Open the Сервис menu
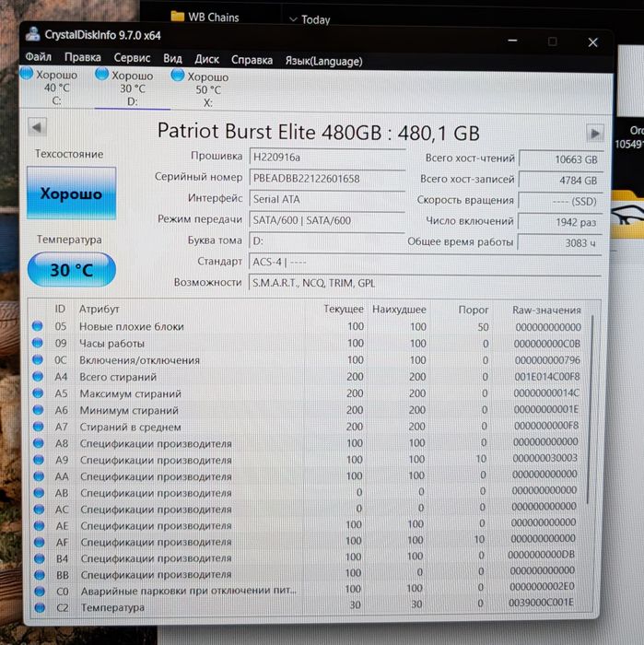This screenshot has width=644, height=645. pyautogui.click(x=132, y=58)
